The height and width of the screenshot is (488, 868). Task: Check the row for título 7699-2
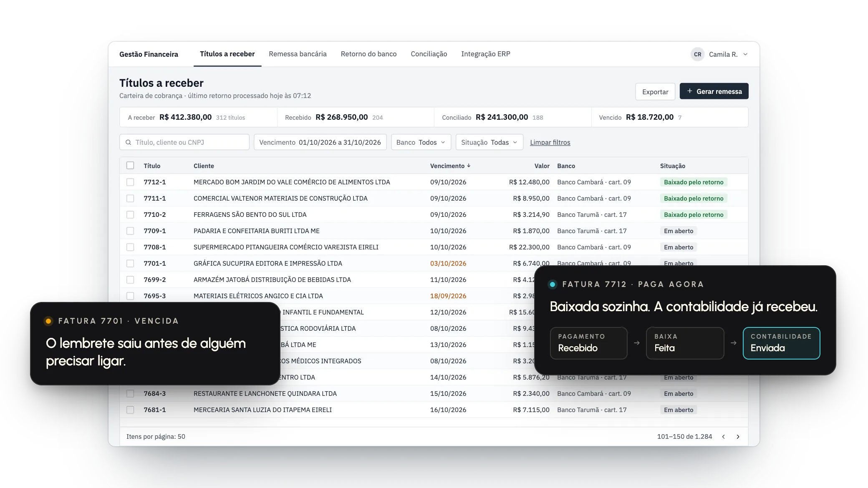coord(130,279)
